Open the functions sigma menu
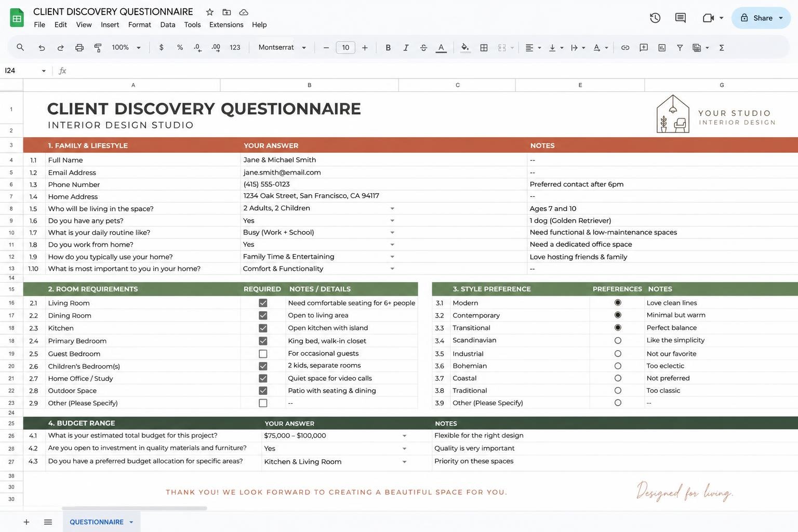Viewport: 798px width, 532px height. [x=722, y=48]
